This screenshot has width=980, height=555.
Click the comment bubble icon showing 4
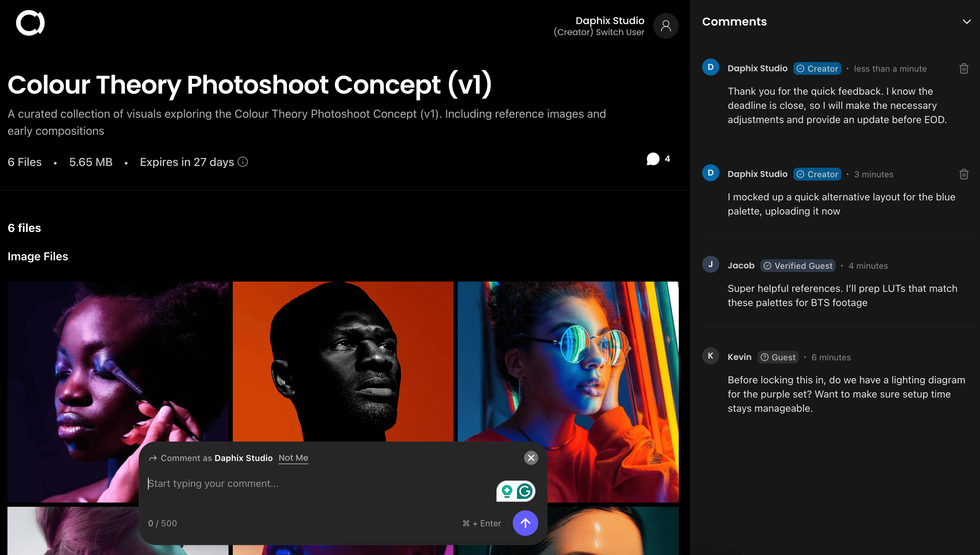click(653, 159)
